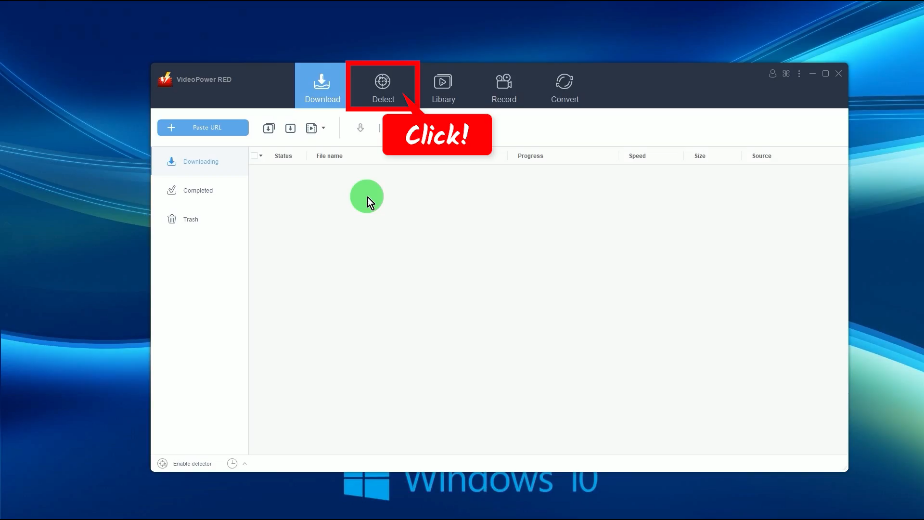Expand the arrow beside select-all checkbox

(x=262, y=156)
